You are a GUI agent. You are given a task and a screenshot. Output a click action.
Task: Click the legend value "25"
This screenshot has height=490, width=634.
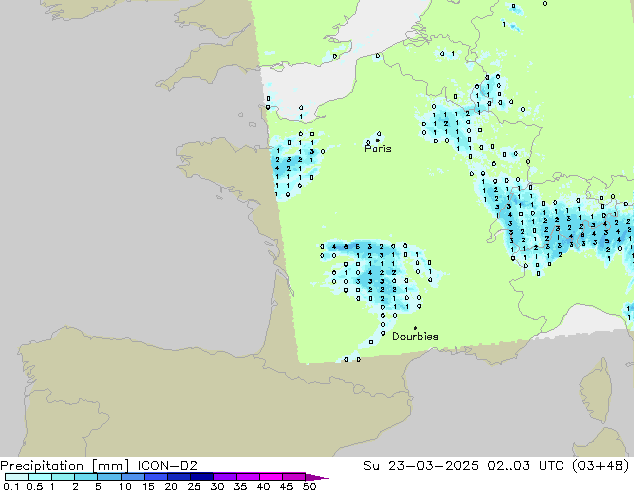click(x=194, y=486)
